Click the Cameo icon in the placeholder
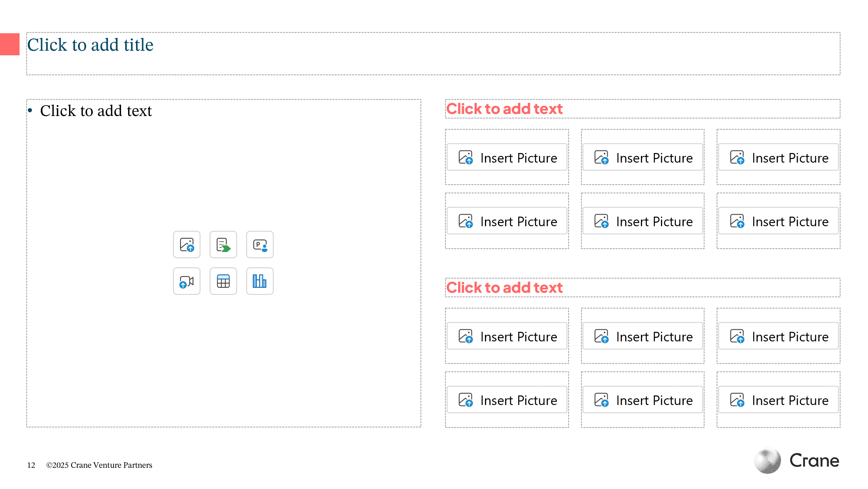868x489 pixels. click(x=260, y=244)
